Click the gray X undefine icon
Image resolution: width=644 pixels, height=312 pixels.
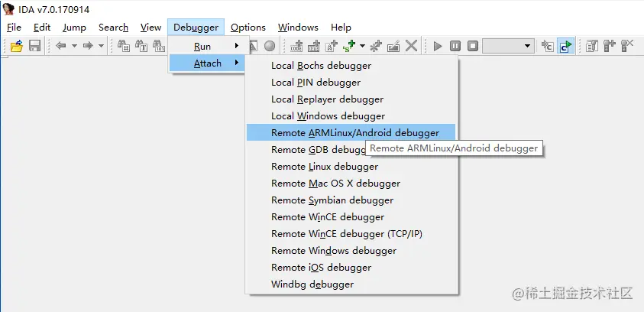click(411, 46)
